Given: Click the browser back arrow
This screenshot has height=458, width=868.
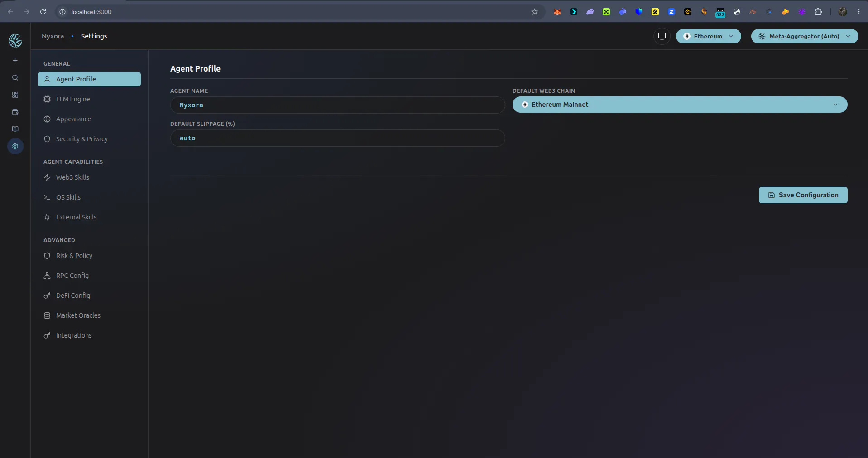Looking at the screenshot, I should click(x=10, y=12).
